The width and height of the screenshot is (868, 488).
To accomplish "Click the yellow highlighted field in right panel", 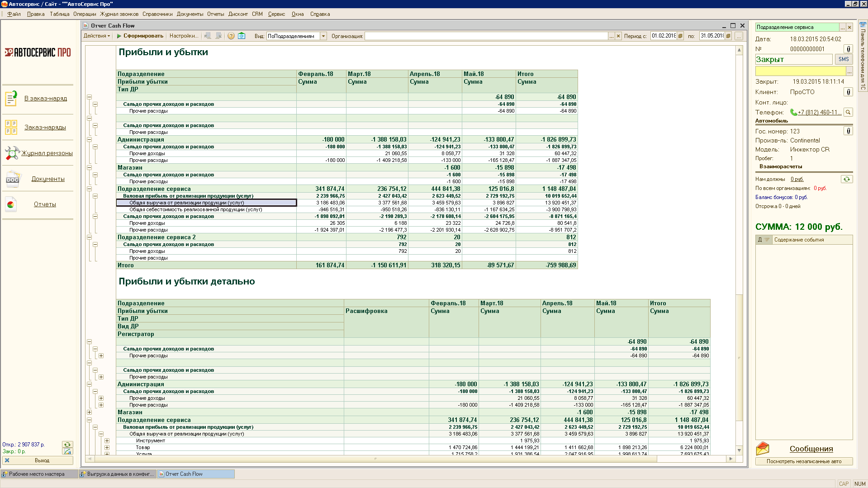I will [800, 71].
